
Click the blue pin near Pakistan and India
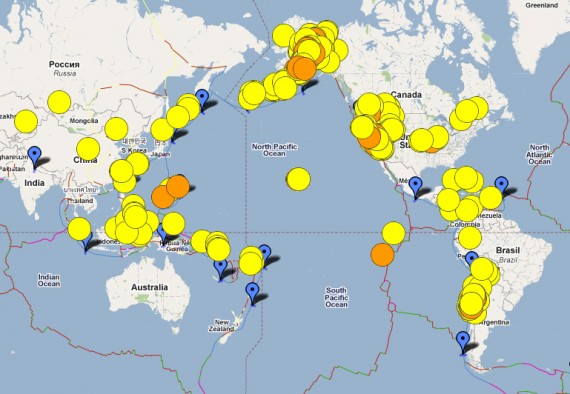pos(35,158)
